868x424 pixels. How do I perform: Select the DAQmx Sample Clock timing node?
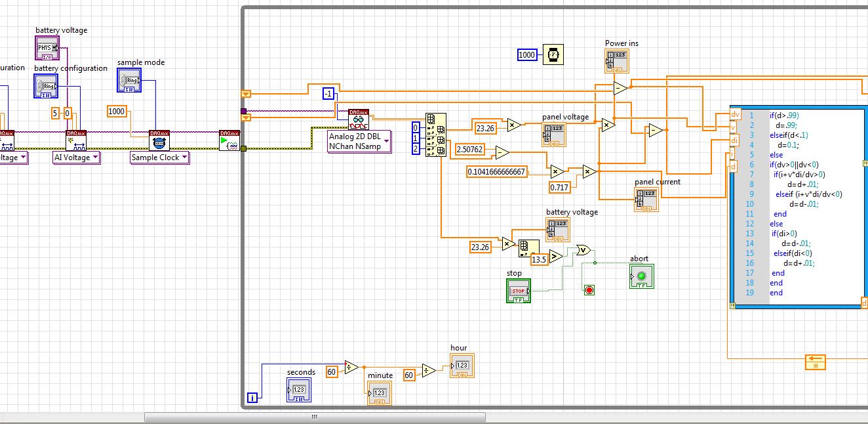pyautogui.click(x=158, y=140)
